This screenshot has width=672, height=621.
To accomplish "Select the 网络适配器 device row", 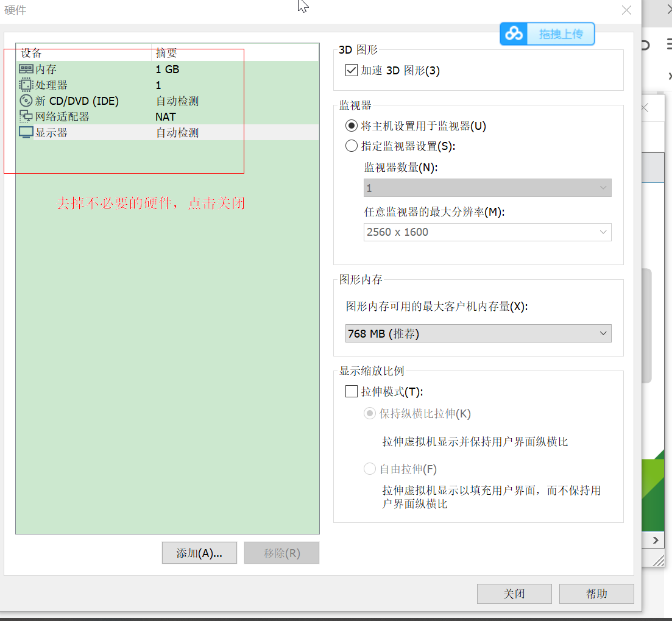I will [x=168, y=116].
